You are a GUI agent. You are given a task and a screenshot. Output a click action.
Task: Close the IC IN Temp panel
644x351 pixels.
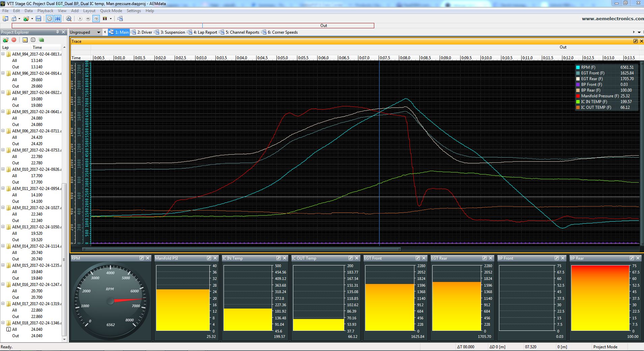click(285, 258)
